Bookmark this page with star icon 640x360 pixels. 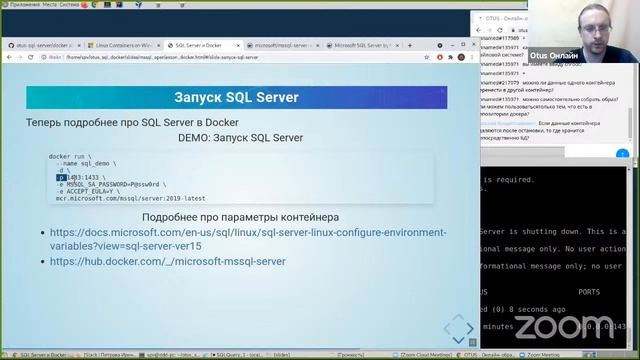tap(427, 58)
